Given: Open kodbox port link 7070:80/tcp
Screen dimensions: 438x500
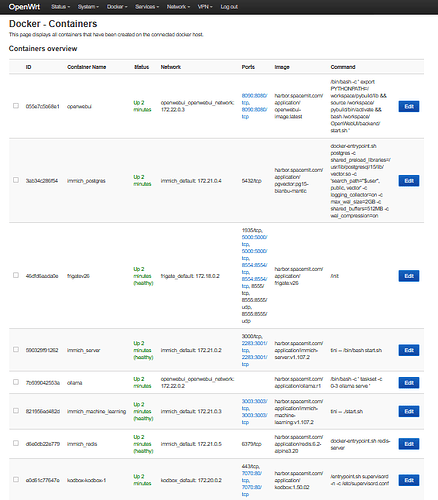Looking at the screenshot, I should [x=252, y=477].
